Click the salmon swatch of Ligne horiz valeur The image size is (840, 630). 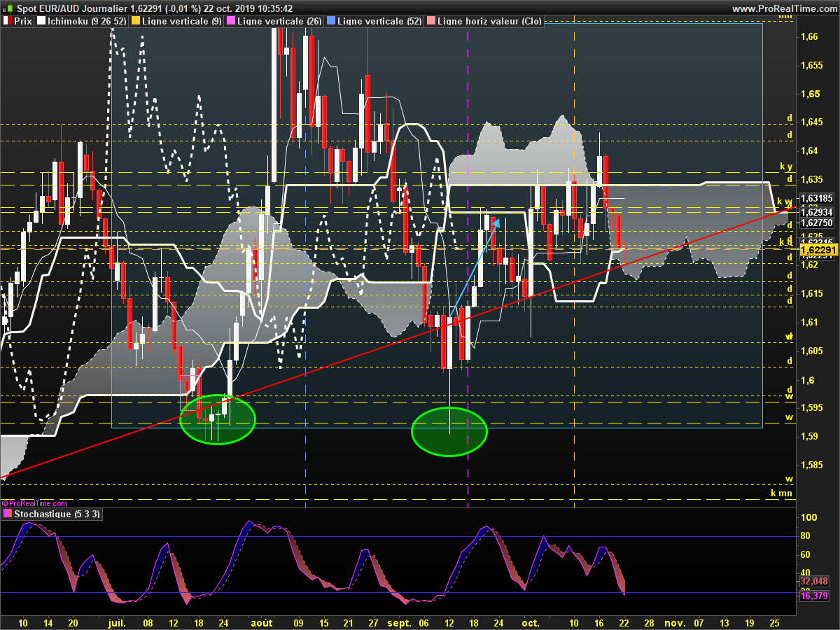[431, 21]
